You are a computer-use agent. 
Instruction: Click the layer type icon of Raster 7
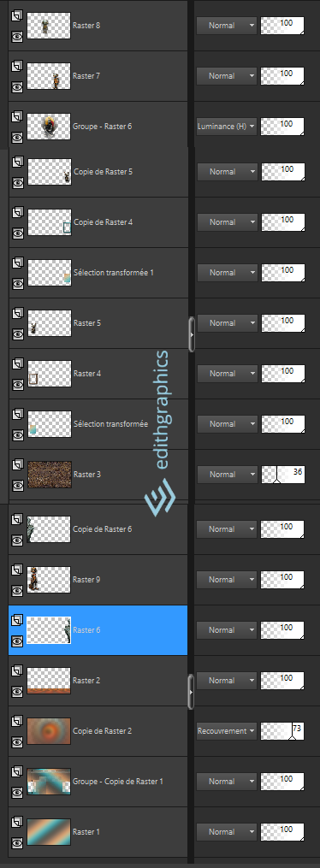(16, 67)
